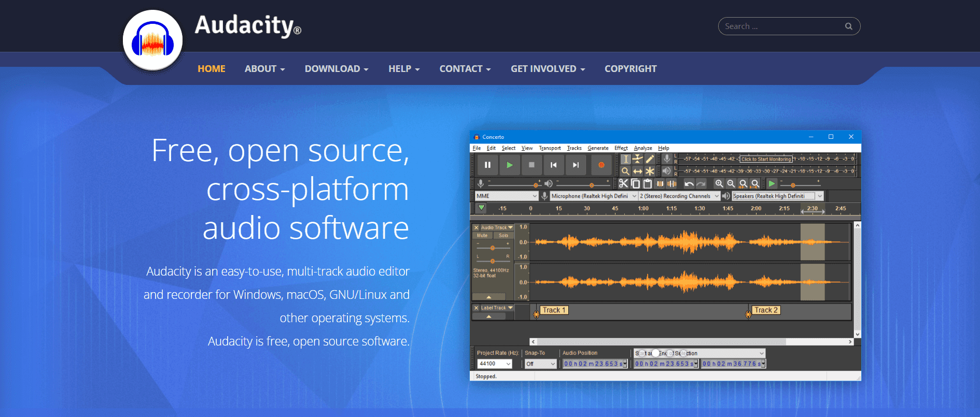Click the Skip to Start button
This screenshot has width=980, height=417.
[x=554, y=165]
